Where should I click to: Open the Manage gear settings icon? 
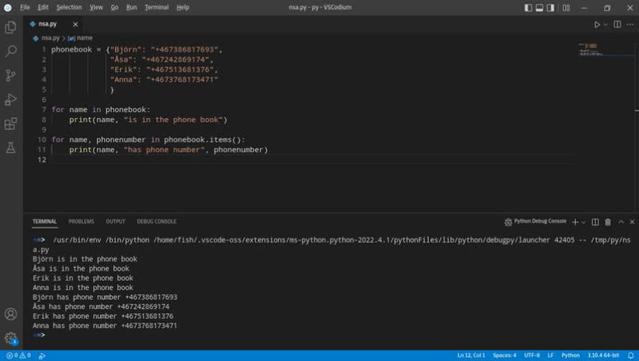click(11, 338)
